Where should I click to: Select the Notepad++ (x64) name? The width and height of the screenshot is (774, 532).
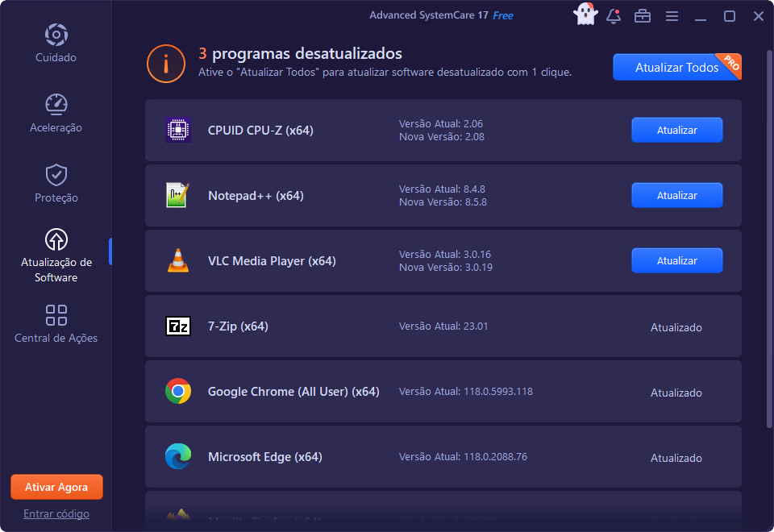pos(256,195)
